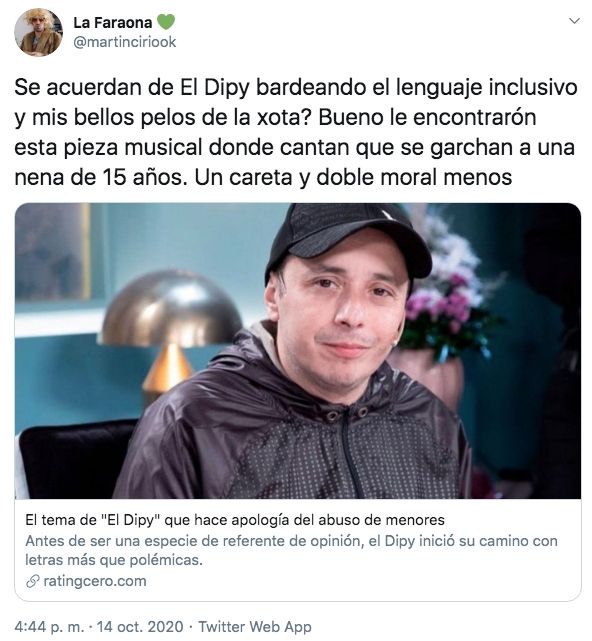The width and height of the screenshot is (592, 641).
Task: Click the black cap in the photo
Action: 348,239
